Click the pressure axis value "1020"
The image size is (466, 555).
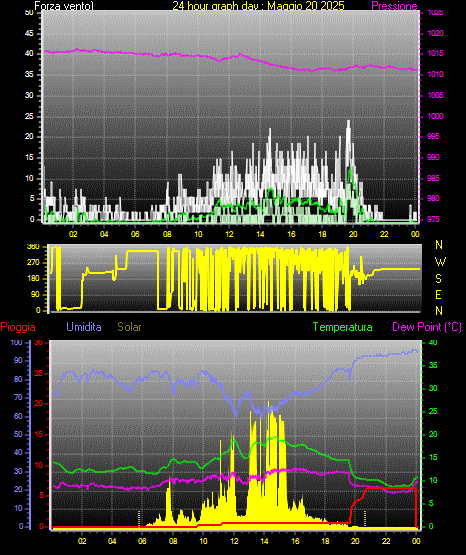(435, 33)
